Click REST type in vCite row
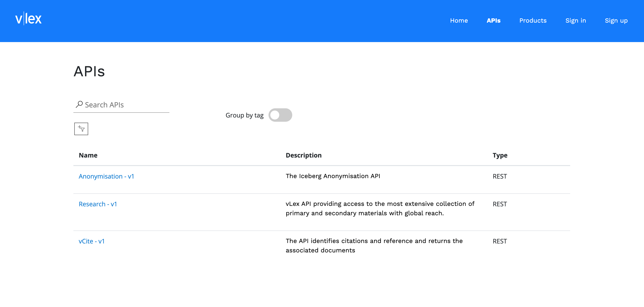 (x=499, y=241)
